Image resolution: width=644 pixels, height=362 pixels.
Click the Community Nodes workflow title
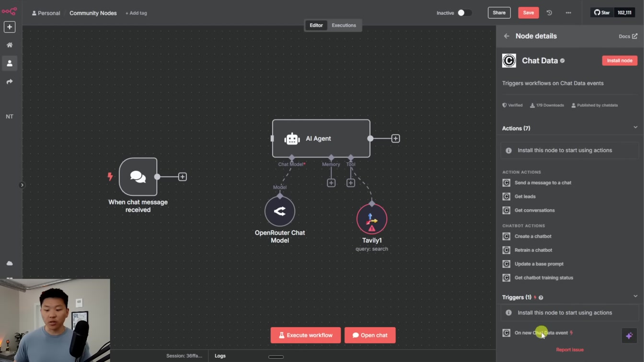[93, 13]
